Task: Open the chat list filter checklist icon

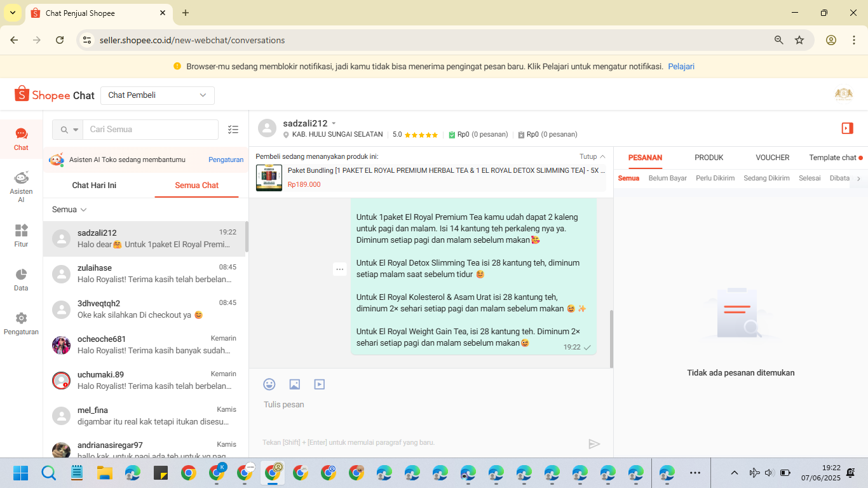Action: 233,130
